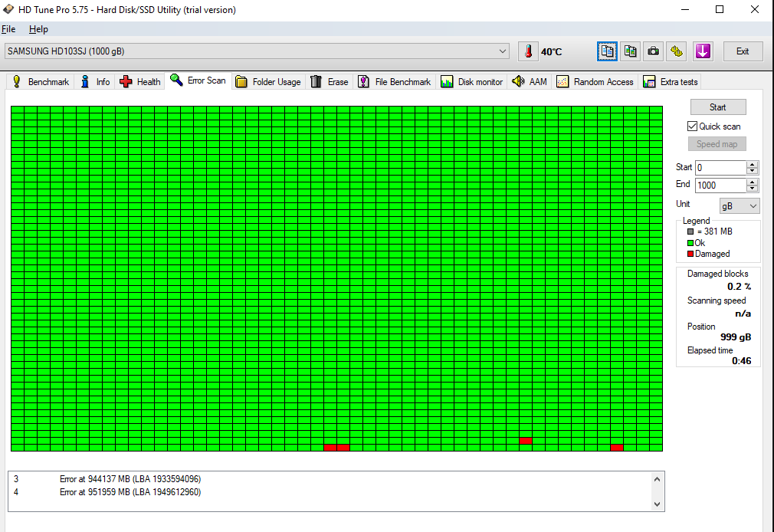Open the Help menu
Viewport: 774px width, 532px height.
click(x=38, y=29)
